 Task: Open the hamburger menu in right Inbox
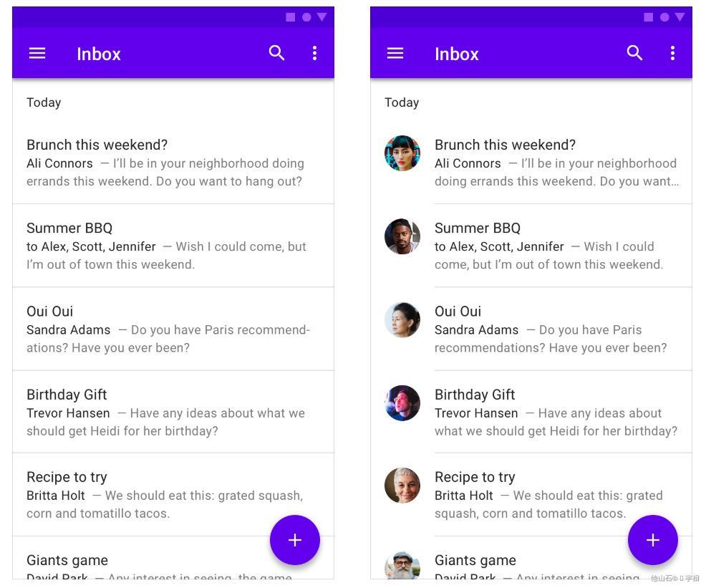(x=395, y=54)
